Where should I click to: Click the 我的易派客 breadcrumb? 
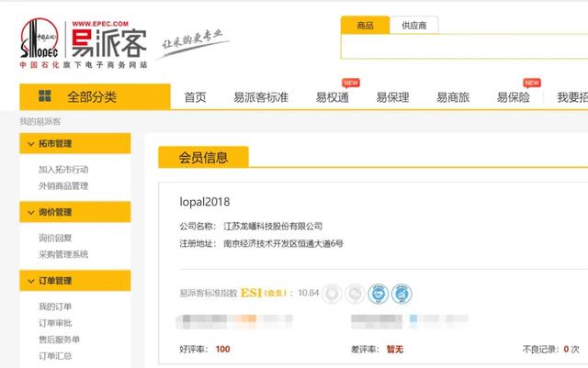point(40,121)
